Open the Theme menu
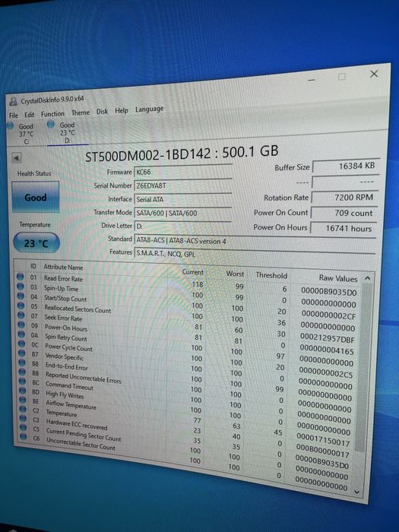This screenshot has width=399, height=532. (81, 112)
